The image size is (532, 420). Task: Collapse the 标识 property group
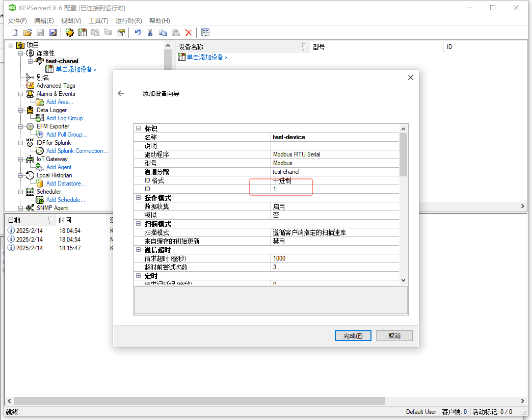139,128
